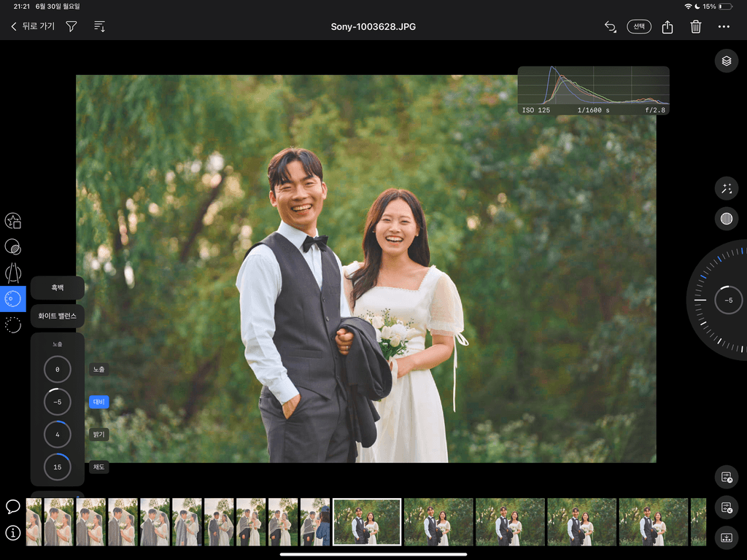747x560 pixels.
Task: Open the share sheet icon
Action: pos(667,27)
